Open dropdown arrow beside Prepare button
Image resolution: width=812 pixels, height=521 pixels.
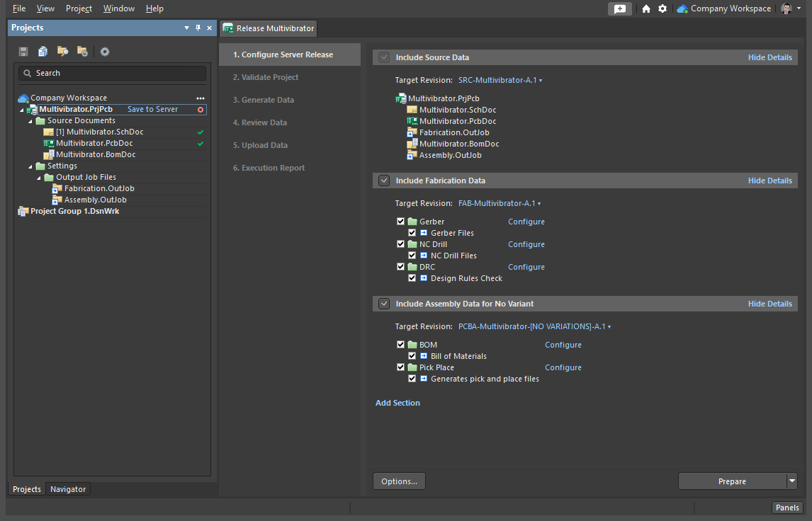pyautogui.click(x=791, y=481)
